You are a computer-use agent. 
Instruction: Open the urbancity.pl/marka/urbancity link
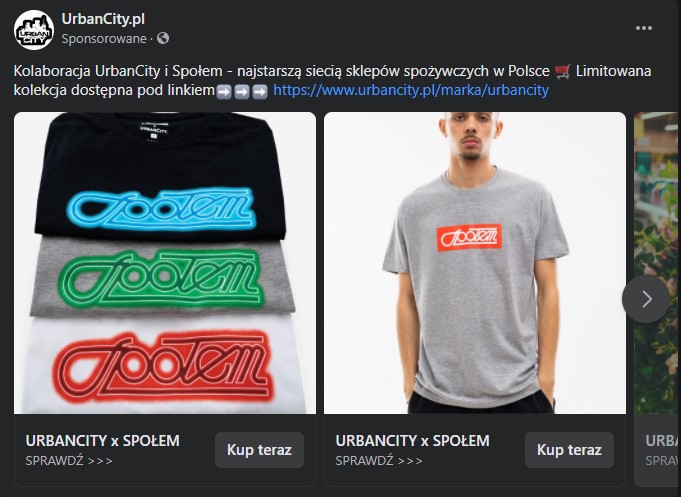tap(411, 90)
